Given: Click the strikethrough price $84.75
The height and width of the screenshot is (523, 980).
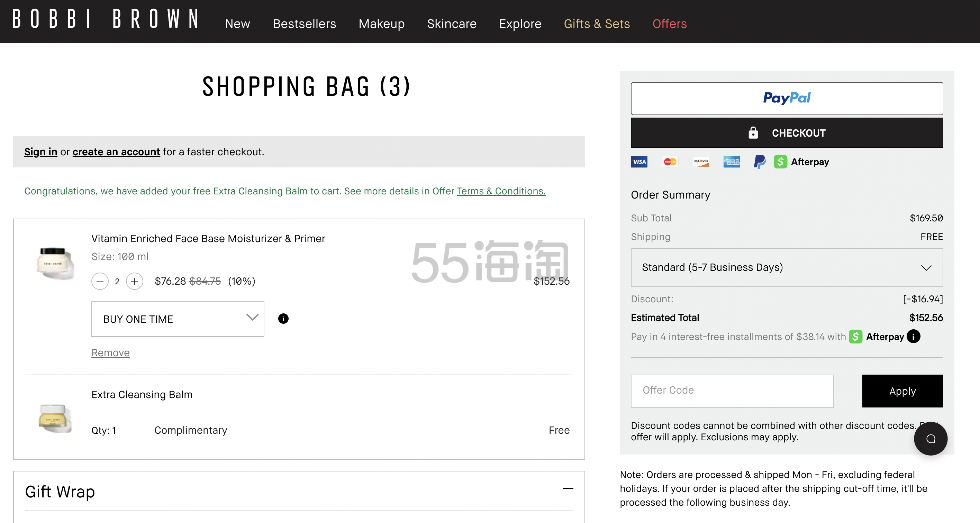Looking at the screenshot, I should (x=205, y=282).
